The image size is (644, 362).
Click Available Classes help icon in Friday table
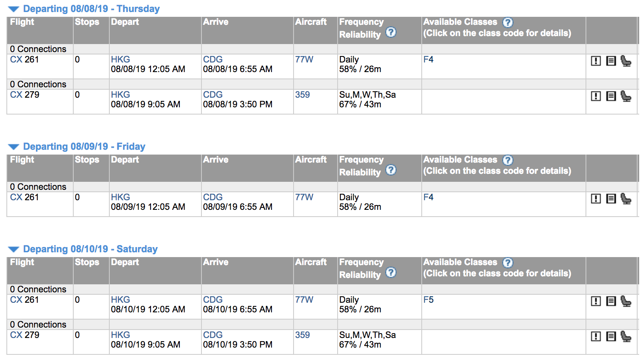(x=508, y=160)
